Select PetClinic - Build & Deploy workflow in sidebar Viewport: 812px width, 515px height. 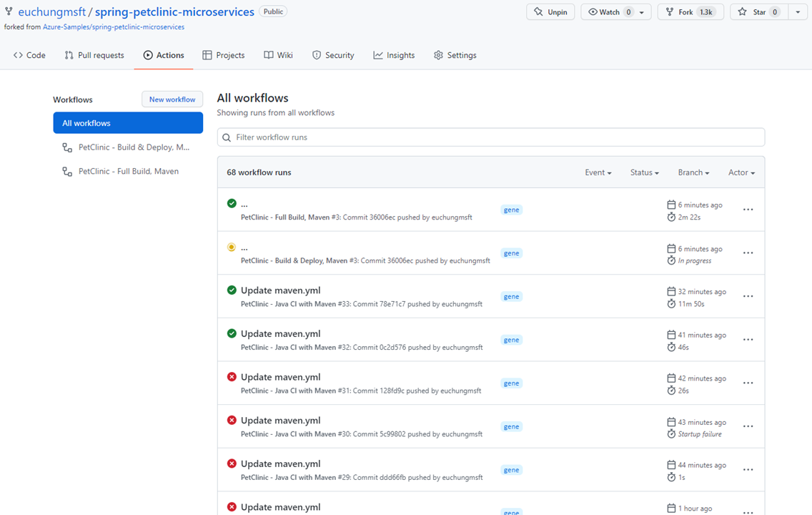coord(128,147)
